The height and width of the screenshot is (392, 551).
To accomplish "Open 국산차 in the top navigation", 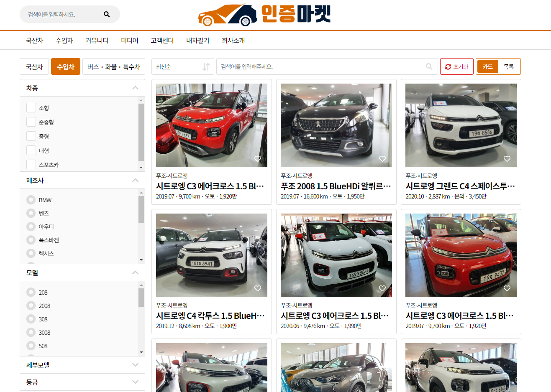I will click(x=34, y=41).
